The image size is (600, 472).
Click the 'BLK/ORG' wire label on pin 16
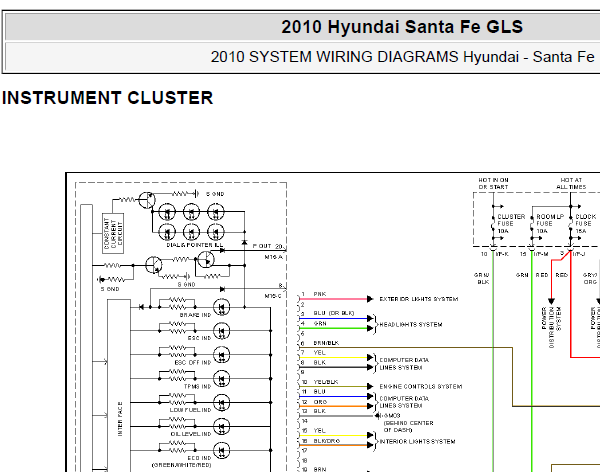(326, 441)
